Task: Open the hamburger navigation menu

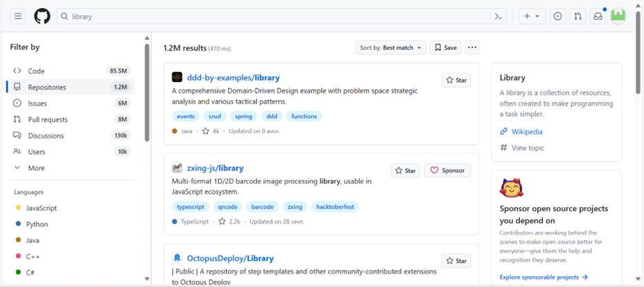Action: tap(18, 17)
